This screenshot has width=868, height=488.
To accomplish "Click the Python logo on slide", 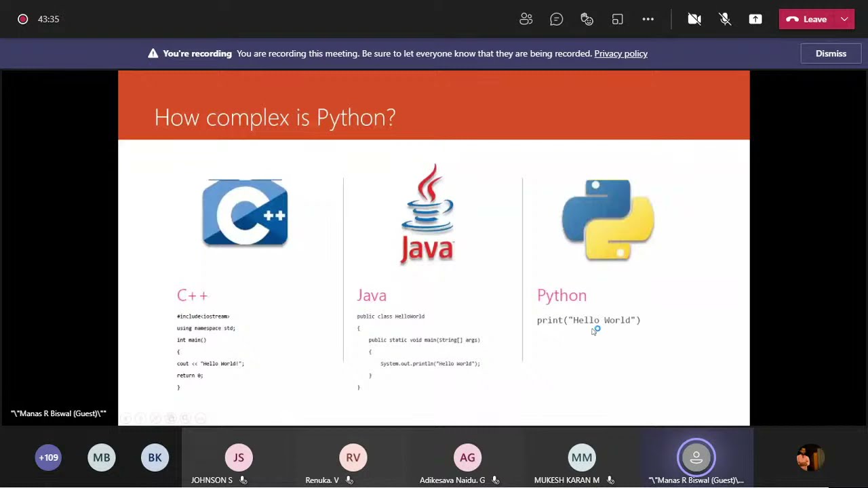I will (608, 220).
